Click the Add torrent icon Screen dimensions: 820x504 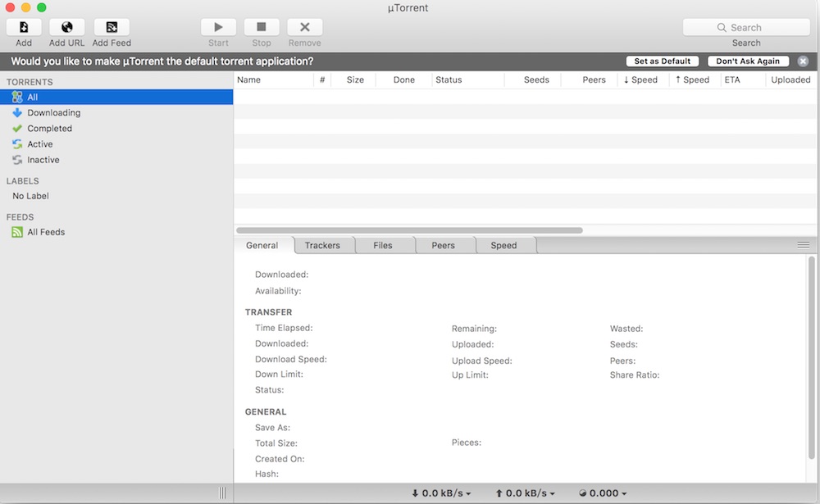[24, 27]
